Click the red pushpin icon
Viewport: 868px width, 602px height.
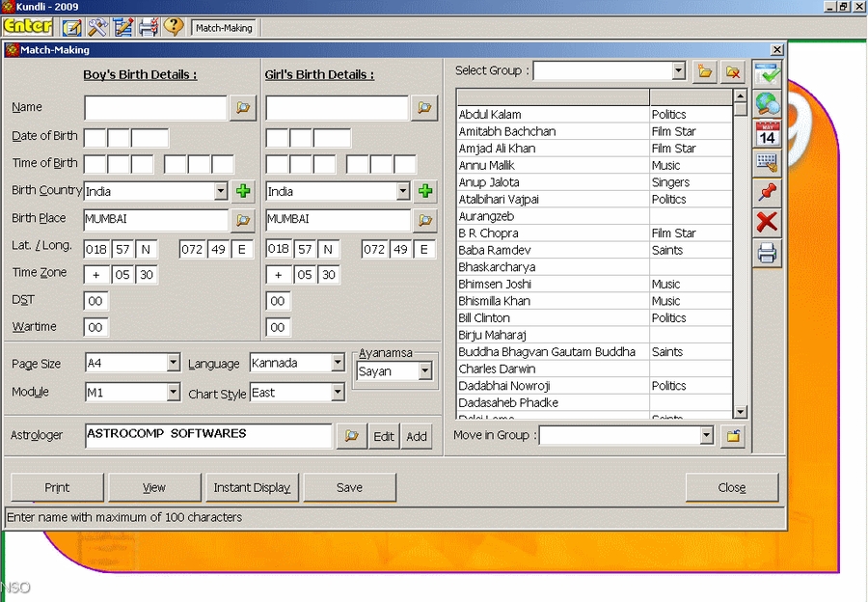pyautogui.click(x=768, y=192)
